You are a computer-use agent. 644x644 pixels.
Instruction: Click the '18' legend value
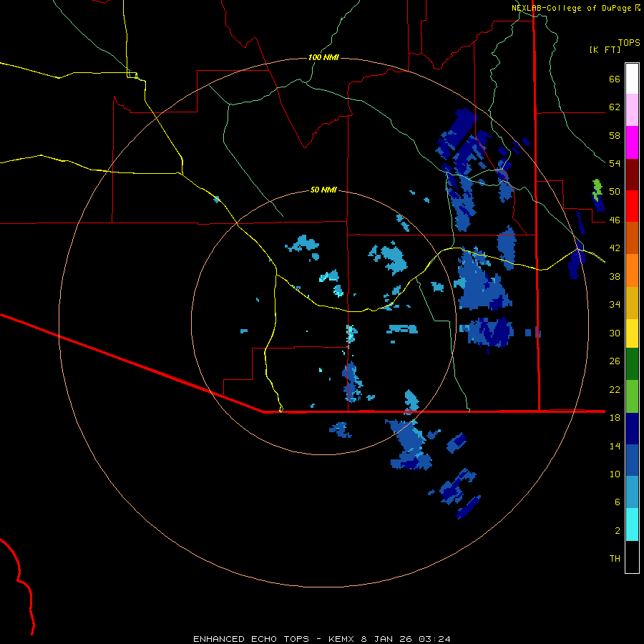click(x=615, y=418)
